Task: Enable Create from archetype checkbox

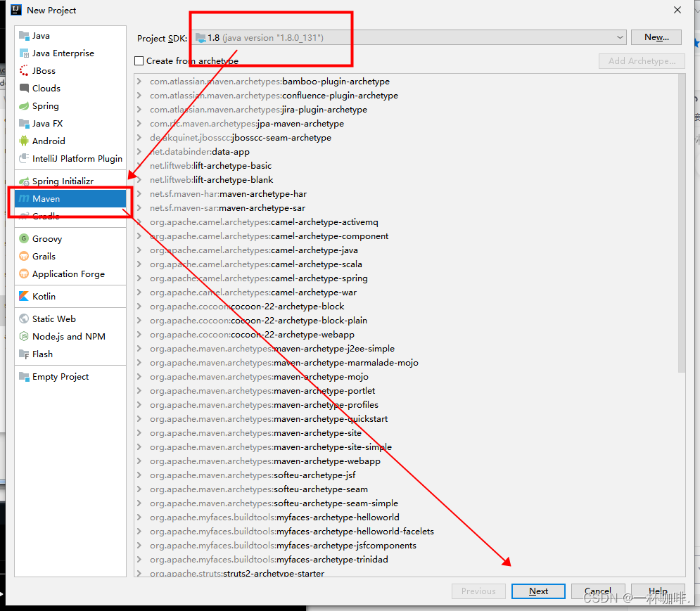Action: coord(139,60)
